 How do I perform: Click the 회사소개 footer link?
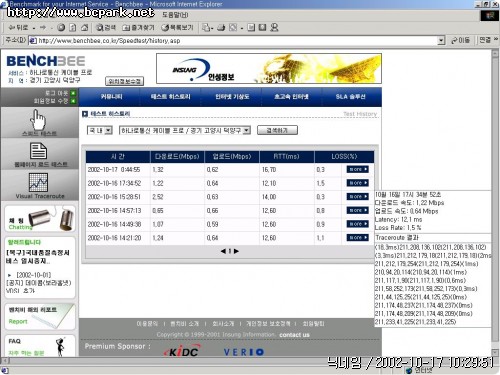tap(223, 324)
